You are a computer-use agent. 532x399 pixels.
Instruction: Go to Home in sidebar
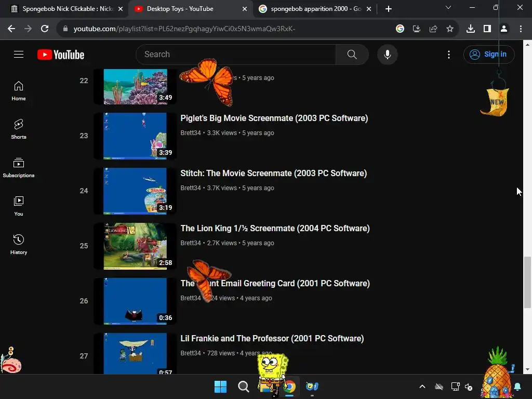pyautogui.click(x=19, y=91)
